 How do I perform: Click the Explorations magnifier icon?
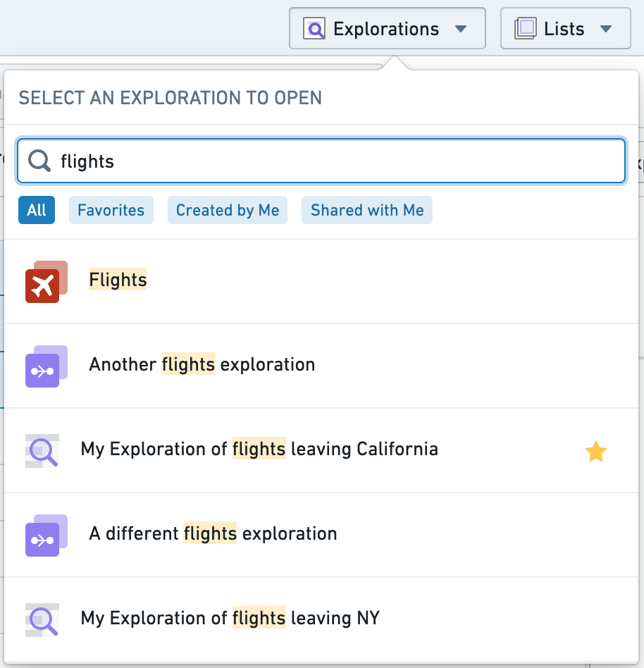click(314, 29)
